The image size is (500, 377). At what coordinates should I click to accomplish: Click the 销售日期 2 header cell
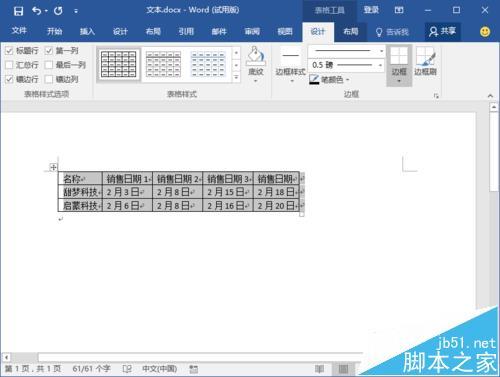[178, 179]
